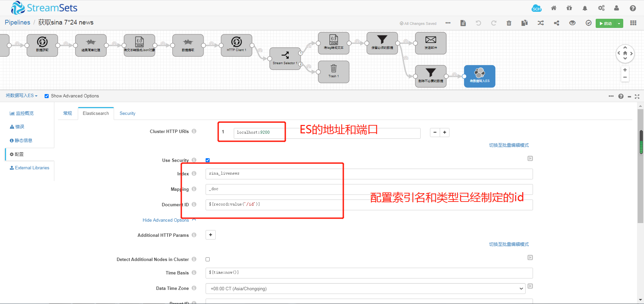The width and height of the screenshot is (644, 304).
Task: Uncheck the Show Advanced Options checkbox
Action: point(47,96)
